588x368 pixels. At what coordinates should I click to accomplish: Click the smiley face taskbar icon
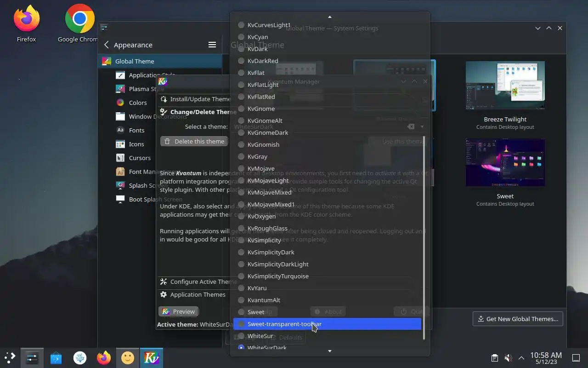pyautogui.click(x=128, y=357)
